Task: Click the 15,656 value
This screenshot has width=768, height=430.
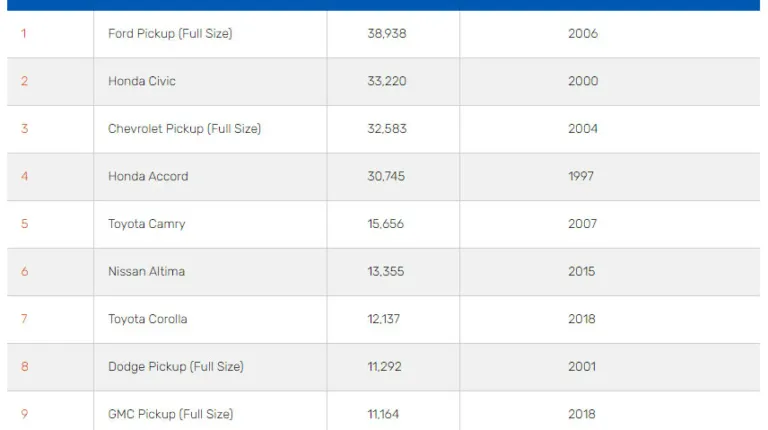Action: click(x=386, y=224)
